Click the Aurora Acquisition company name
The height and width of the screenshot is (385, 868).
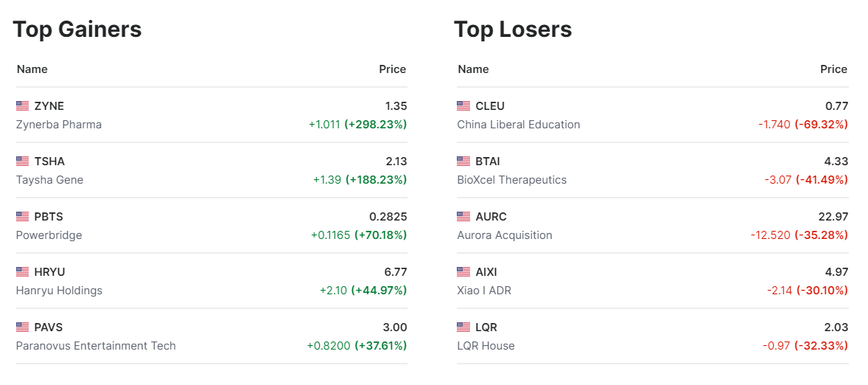coord(504,235)
